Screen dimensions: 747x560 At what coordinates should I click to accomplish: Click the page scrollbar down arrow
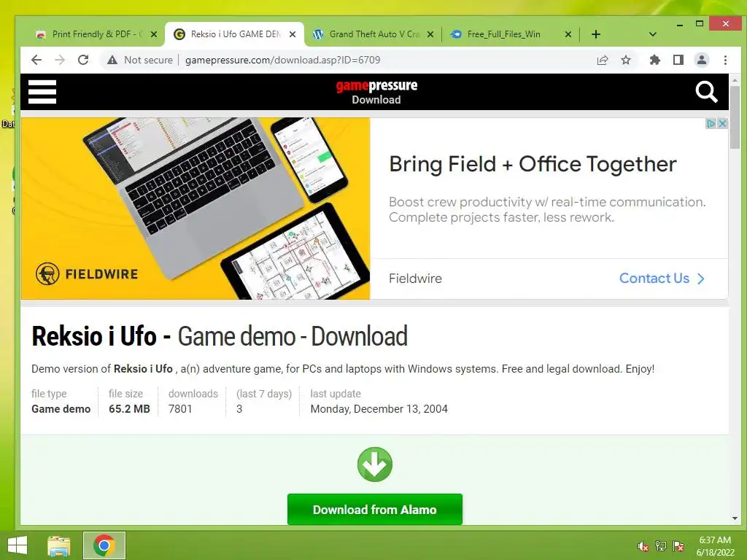(x=735, y=518)
